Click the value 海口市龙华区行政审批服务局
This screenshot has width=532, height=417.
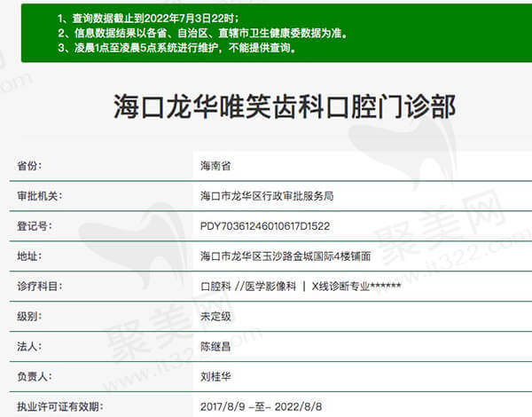pos(267,196)
